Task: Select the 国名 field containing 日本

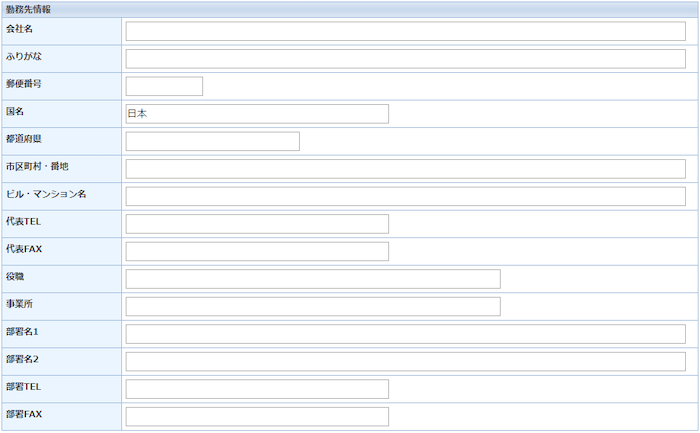Action: pos(257,114)
